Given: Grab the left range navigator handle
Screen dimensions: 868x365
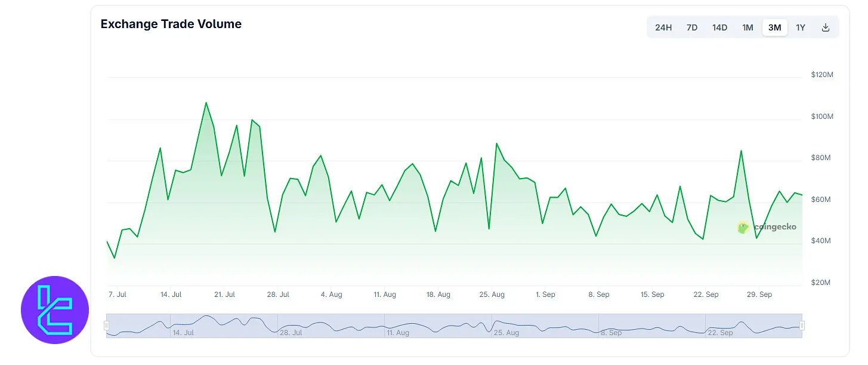Looking at the screenshot, I should click(107, 326).
